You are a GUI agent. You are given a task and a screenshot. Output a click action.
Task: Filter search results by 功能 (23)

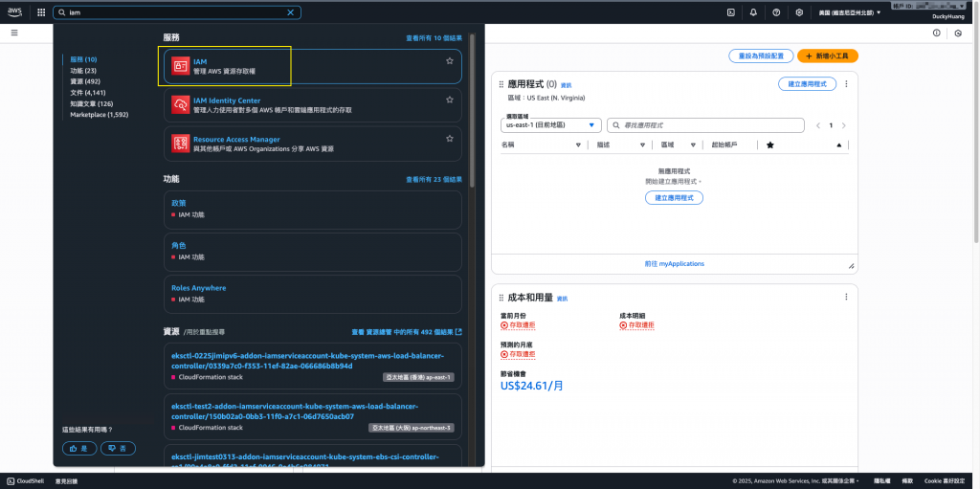tap(83, 71)
